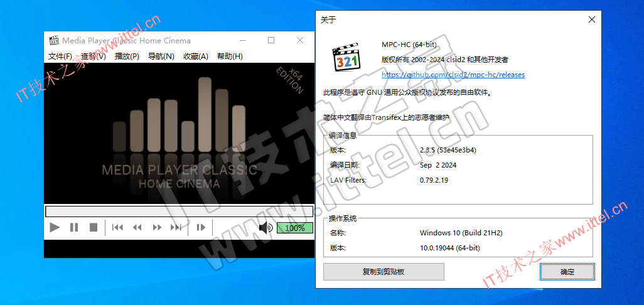The width and height of the screenshot is (644, 305).
Task: Decrease playback speed with the rewind icon
Action: [x=137, y=227]
